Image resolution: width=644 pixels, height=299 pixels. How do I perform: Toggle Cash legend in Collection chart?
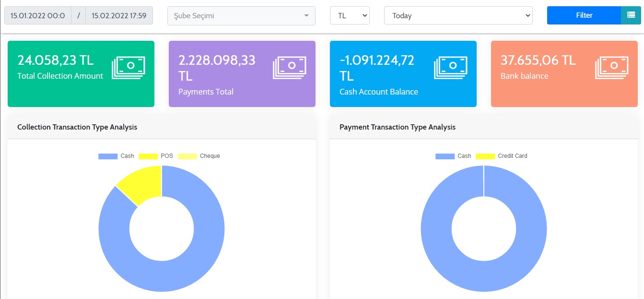point(116,156)
